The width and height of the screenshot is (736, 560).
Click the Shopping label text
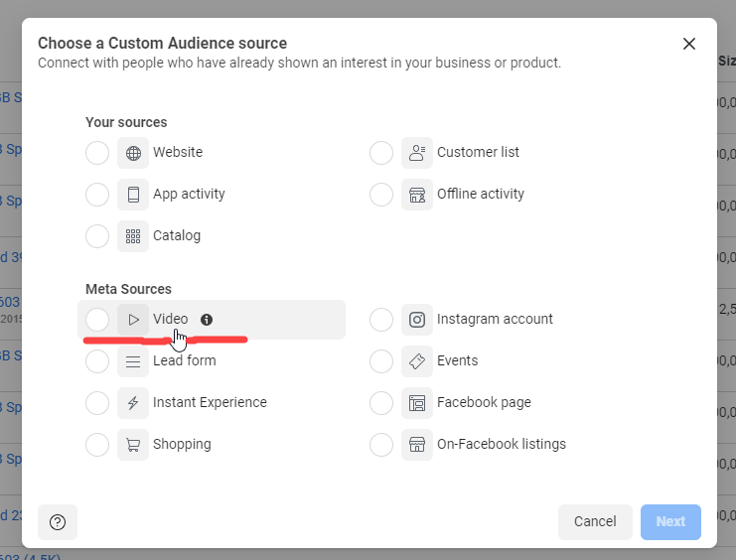[182, 444]
